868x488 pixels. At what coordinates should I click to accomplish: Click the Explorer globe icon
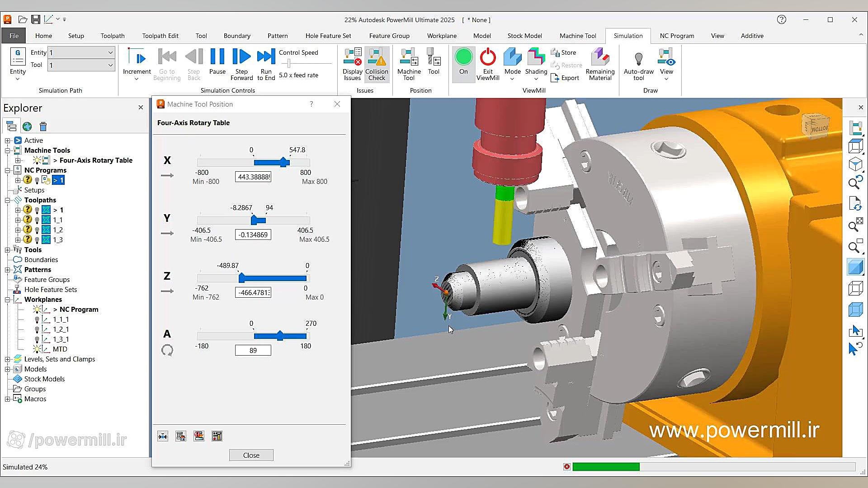pyautogui.click(x=27, y=127)
